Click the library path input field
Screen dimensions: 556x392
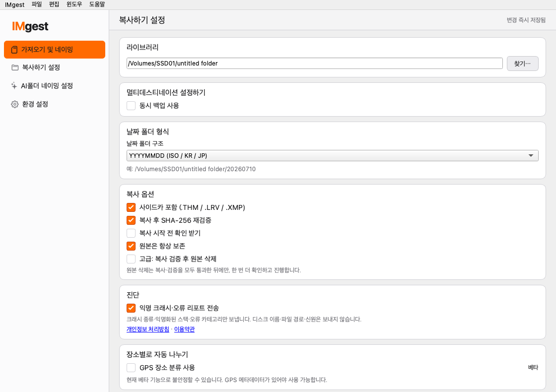315,64
